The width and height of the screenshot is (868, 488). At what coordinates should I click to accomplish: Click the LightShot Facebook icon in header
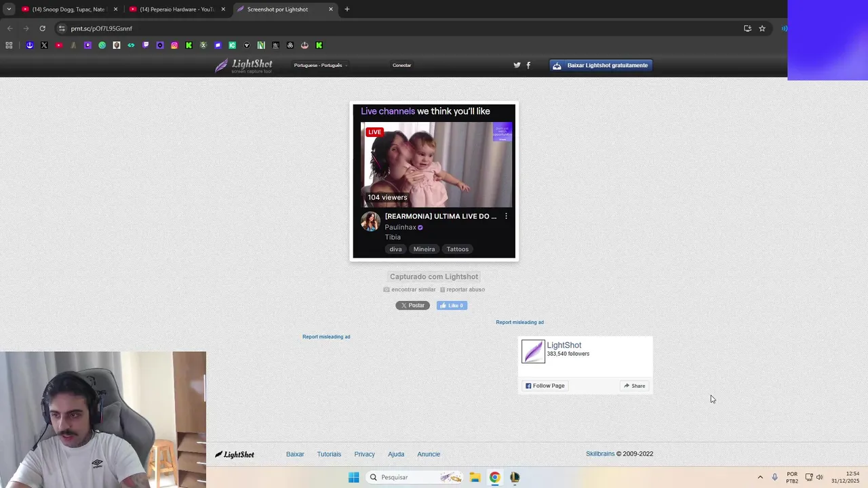pos(528,65)
